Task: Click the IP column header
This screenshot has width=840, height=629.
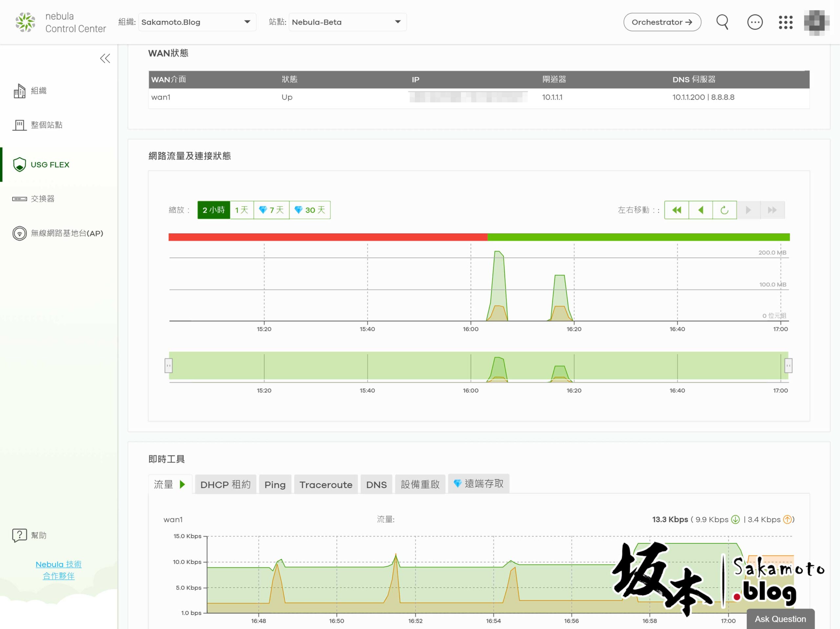Action: coord(415,80)
